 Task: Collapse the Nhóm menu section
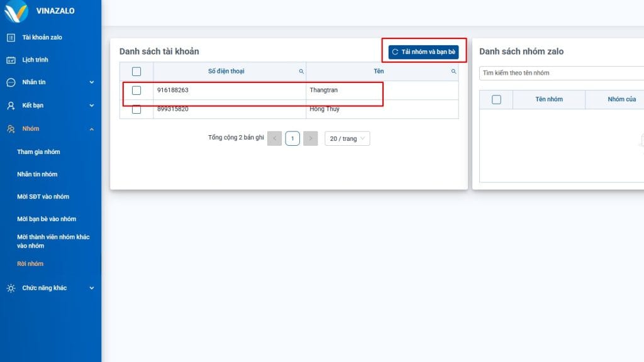pos(92,129)
